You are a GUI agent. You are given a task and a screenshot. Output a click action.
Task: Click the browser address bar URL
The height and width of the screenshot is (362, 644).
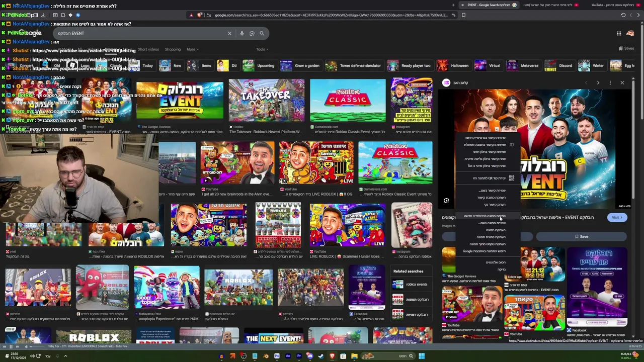tap(331, 15)
